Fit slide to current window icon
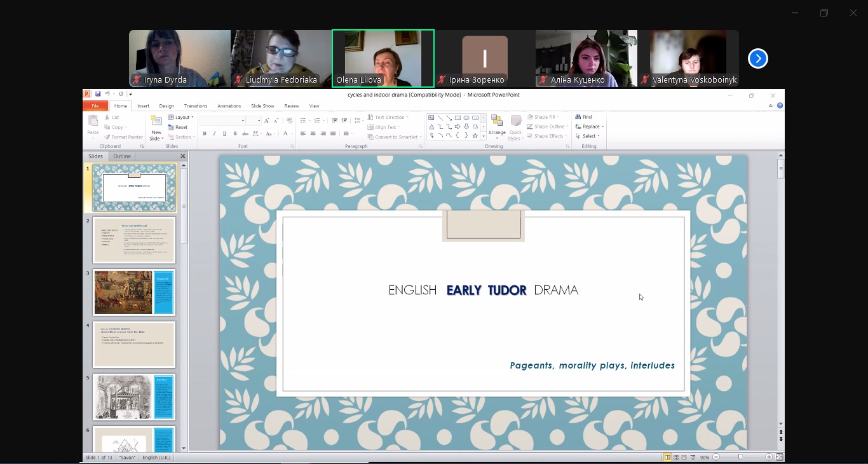Image resolution: width=868 pixels, height=464 pixels. 780,457
